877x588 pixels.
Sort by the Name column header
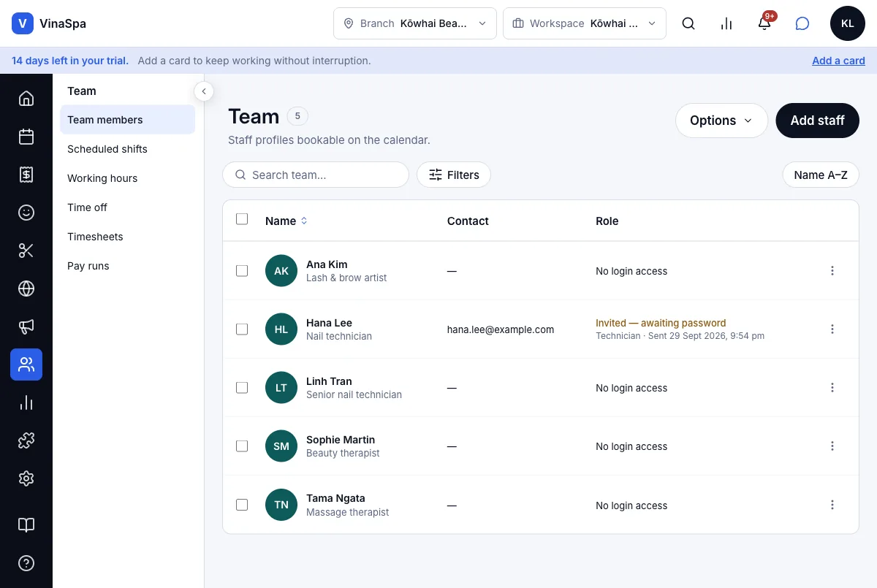click(286, 221)
